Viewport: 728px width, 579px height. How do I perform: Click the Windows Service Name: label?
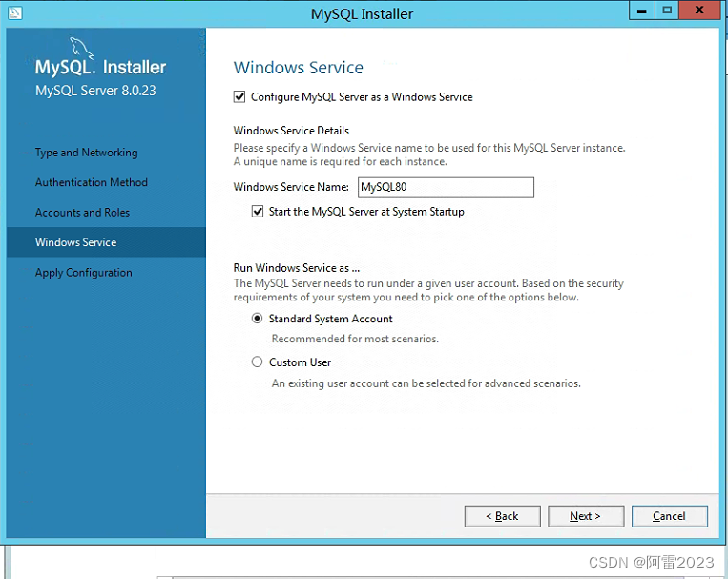[x=291, y=187]
